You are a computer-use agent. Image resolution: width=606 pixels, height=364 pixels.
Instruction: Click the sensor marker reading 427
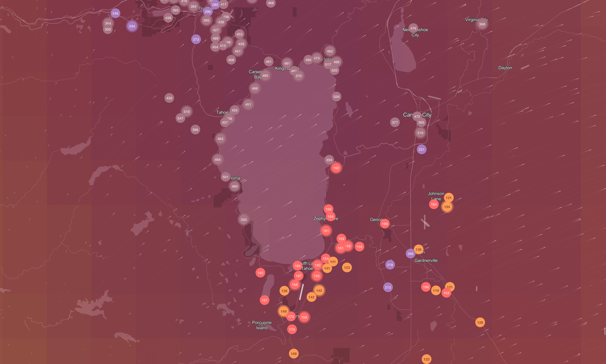point(216,30)
